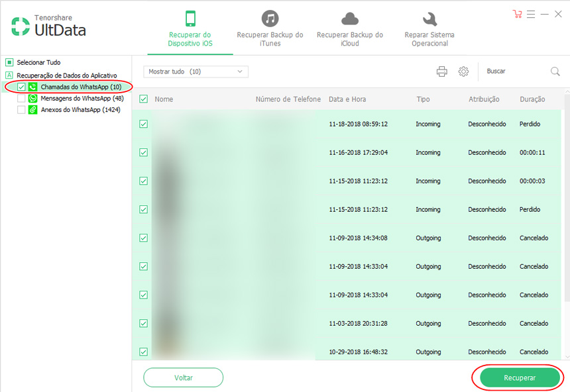Uncheck the Chamadas do WhatsApp checkbox
This screenshot has width=570, height=392.
(21, 87)
